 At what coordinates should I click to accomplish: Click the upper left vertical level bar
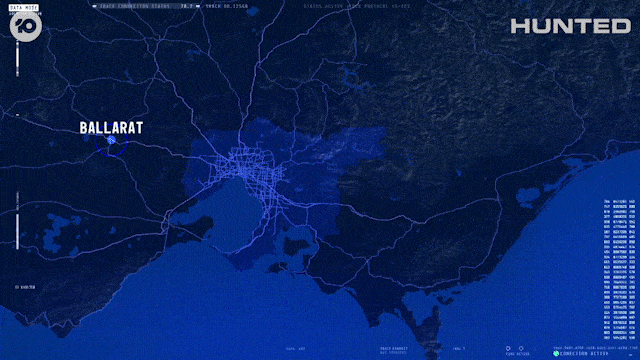pos(17,58)
